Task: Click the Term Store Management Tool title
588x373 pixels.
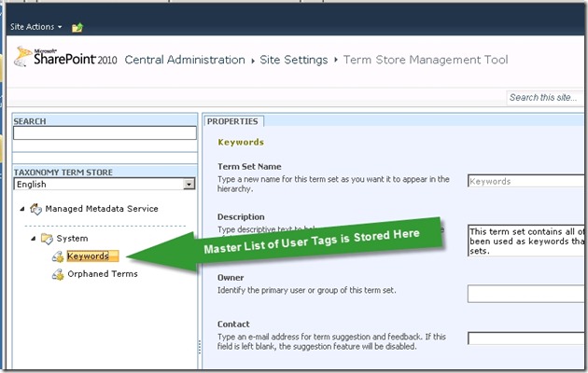Action: (x=426, y=60)
